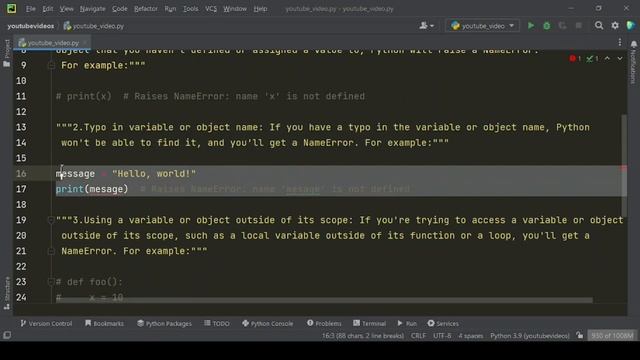Screen dimensions: 640x360
Task: Open Bookmarks tool window
Action: (x=104, y=323)
